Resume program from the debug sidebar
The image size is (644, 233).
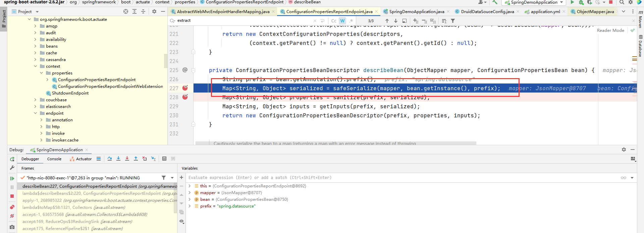[x=12, y=178]
